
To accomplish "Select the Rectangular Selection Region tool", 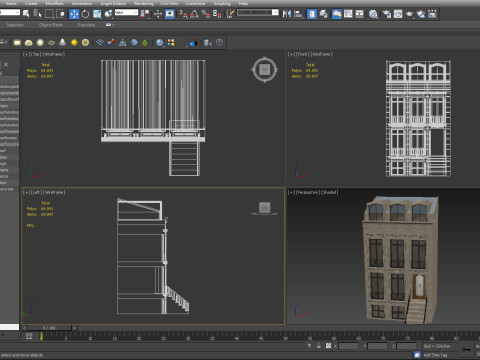I will 49,14.
